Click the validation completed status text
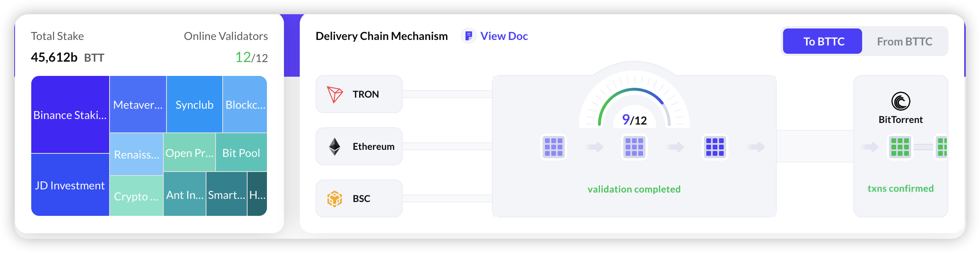 point(634,189)
